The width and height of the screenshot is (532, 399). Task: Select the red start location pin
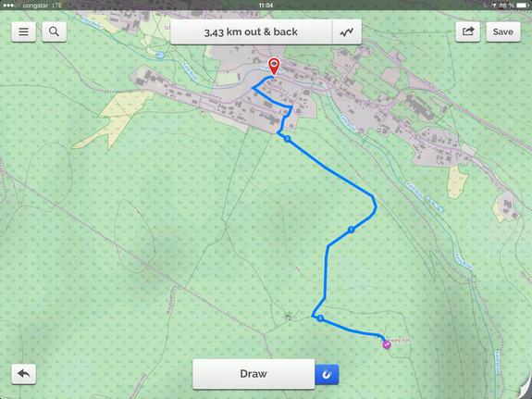pos(274,67)
